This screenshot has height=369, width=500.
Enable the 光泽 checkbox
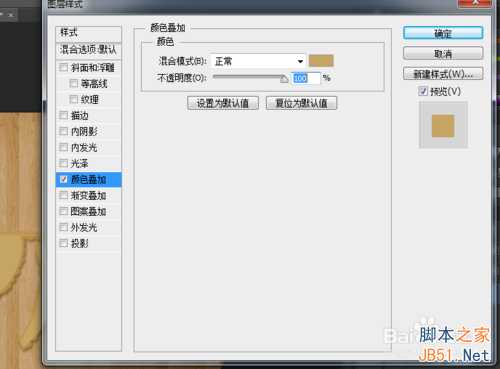[x=63, y=163]
